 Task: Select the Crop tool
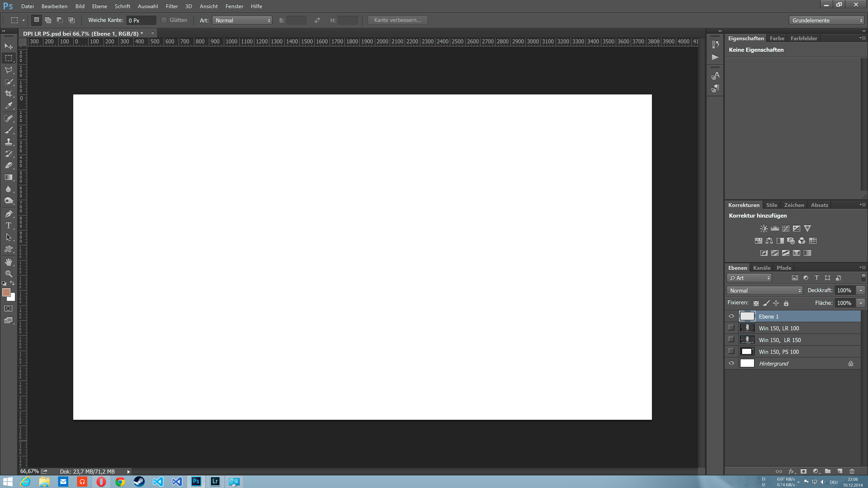tap(9, 93)
